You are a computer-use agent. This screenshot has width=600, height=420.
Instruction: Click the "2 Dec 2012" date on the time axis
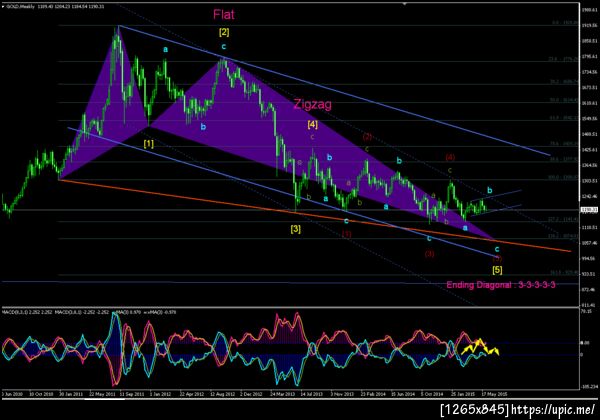[x=251, y=394]
